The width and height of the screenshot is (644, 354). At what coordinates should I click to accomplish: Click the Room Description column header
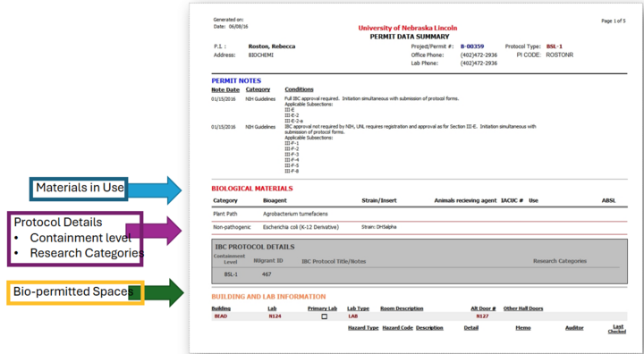[x=402, y=308]
